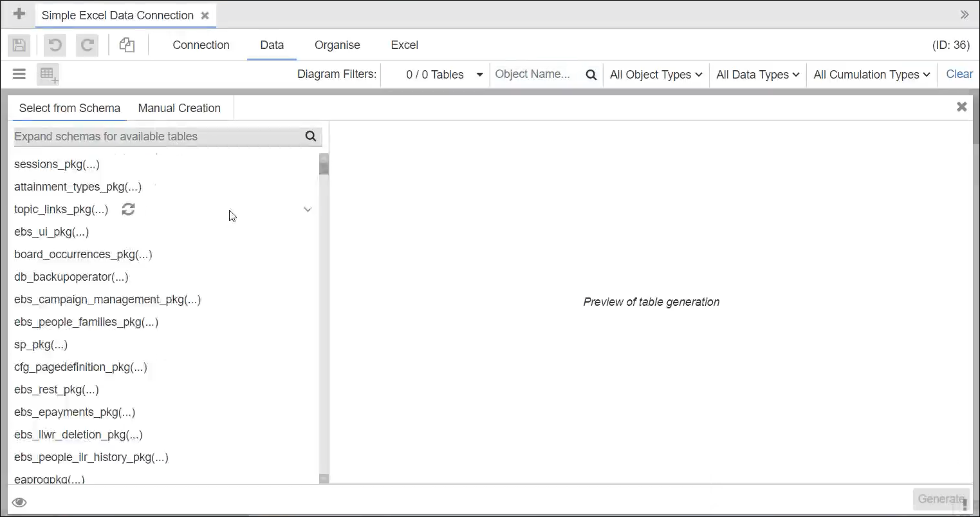Image resolution: width=980 pixels, height=517 pixels.
Task: Click the Save disk icon
Action: pos(19,45)
